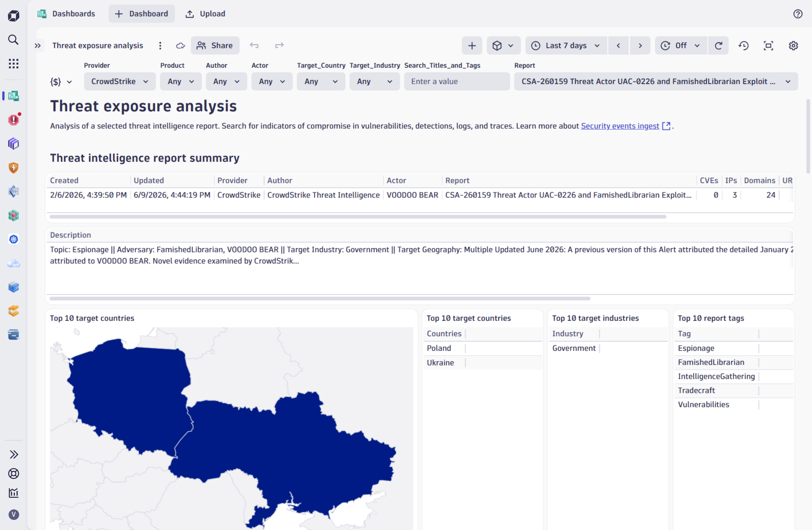The width and height of the screenshot is (812, 530).
Task: Open the dashboard three-dot options menu
Action: pyautogui.click(x=160, y=46)
